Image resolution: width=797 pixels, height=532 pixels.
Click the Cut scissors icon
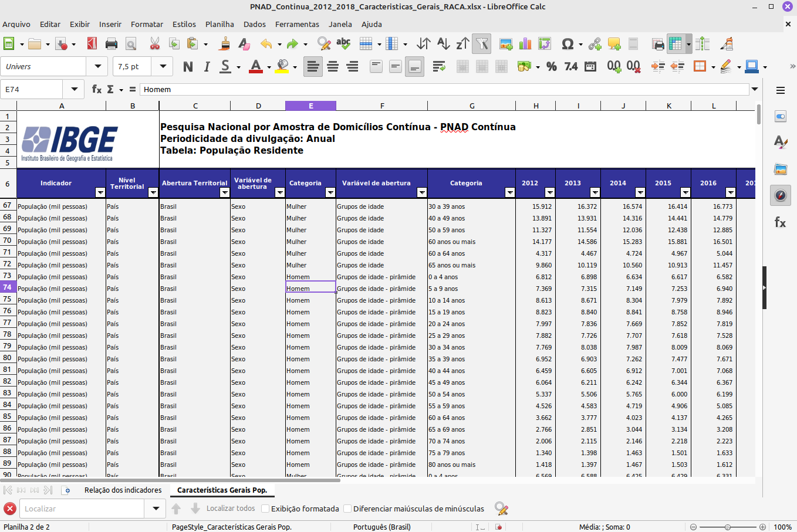point(155,44)
